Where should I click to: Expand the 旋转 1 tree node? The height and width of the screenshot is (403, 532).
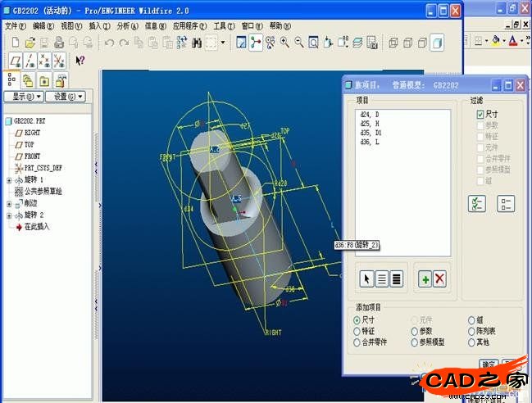[10, 179]
